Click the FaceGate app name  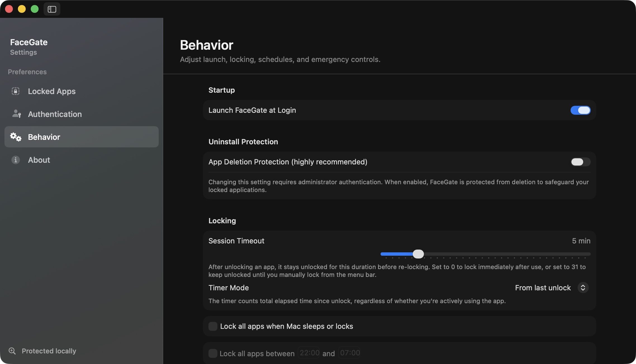(x=29, y=42)
